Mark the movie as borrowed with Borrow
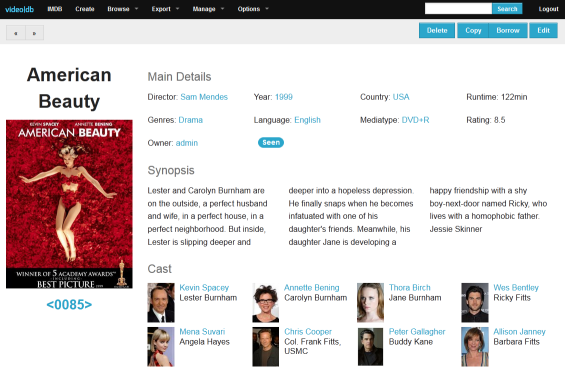 (508, 30)
